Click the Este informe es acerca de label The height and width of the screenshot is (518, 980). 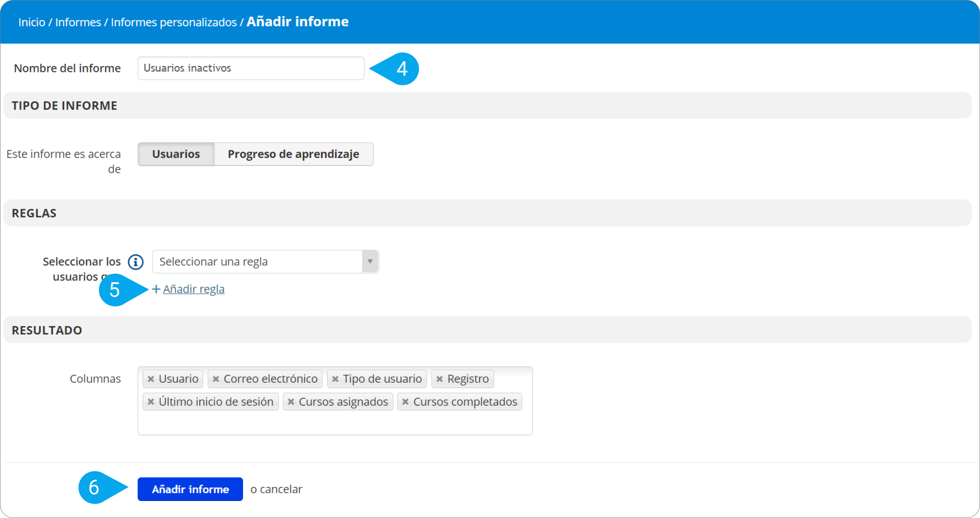[64, 161]
